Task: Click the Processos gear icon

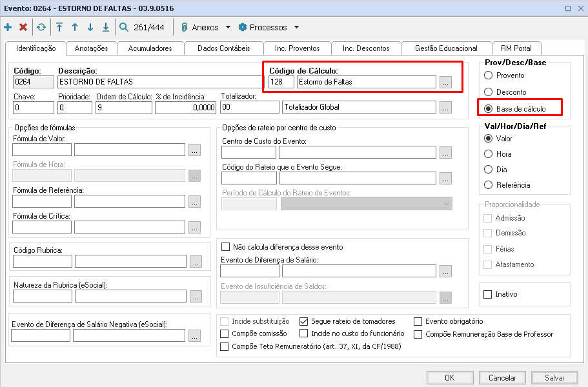Action: (x=243, y=27)
